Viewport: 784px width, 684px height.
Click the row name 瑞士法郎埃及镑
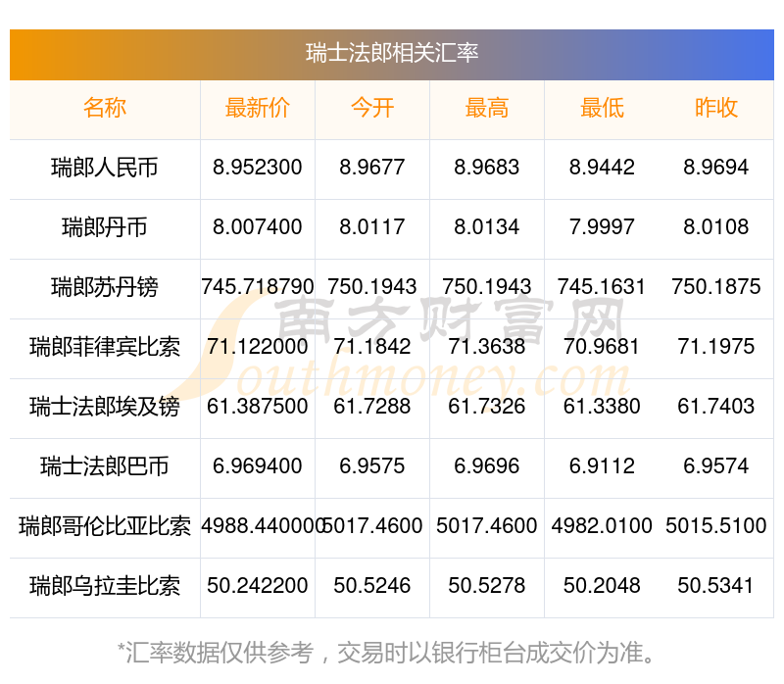(105, 407)
